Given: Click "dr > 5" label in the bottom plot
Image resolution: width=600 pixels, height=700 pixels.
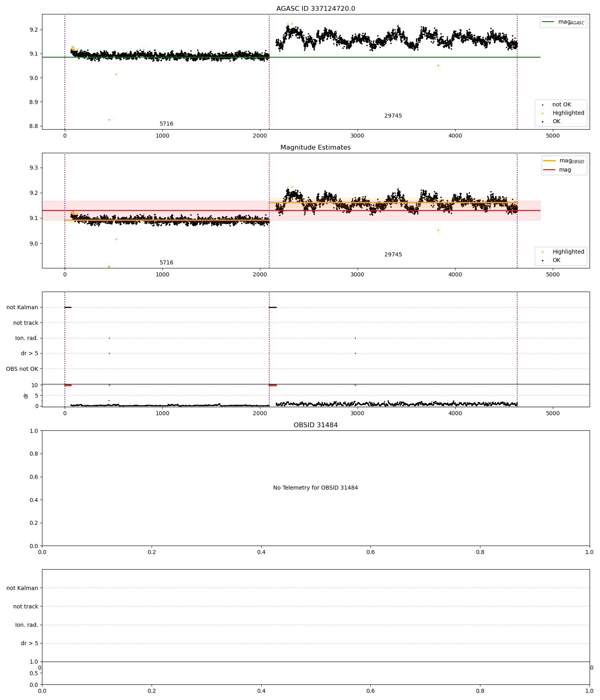Looking at the screenshot, I should click(x=30, y=643).
